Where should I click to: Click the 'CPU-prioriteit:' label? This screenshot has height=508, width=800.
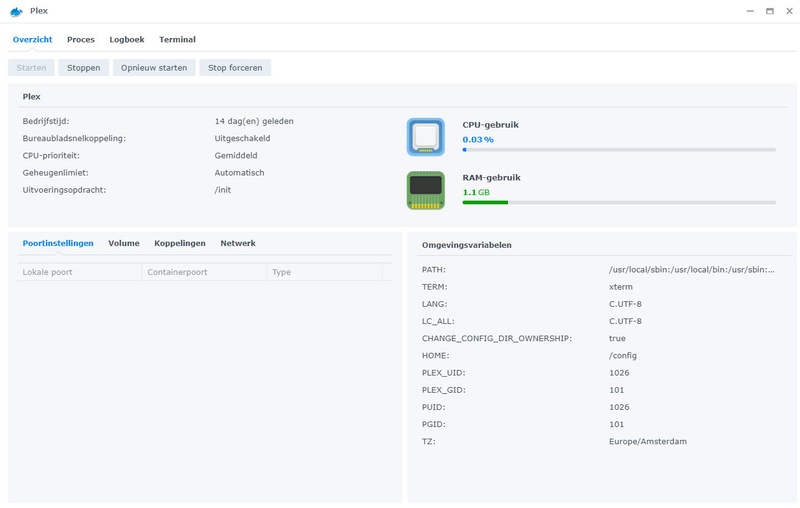(51, 156)
